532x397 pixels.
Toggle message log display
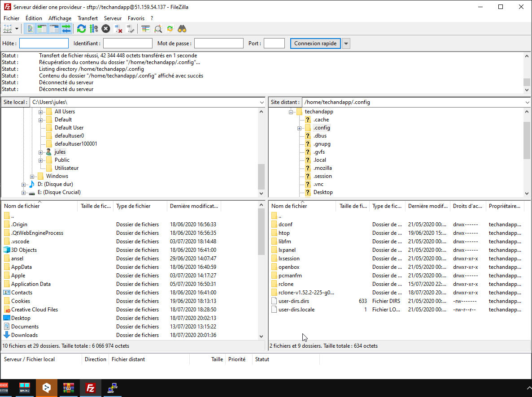[30, 29]
